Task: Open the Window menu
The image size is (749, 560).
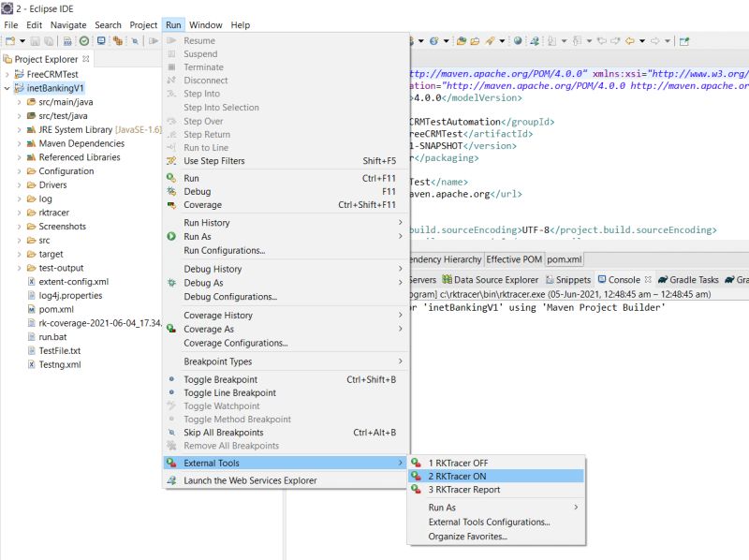Action: click(205, 25)
